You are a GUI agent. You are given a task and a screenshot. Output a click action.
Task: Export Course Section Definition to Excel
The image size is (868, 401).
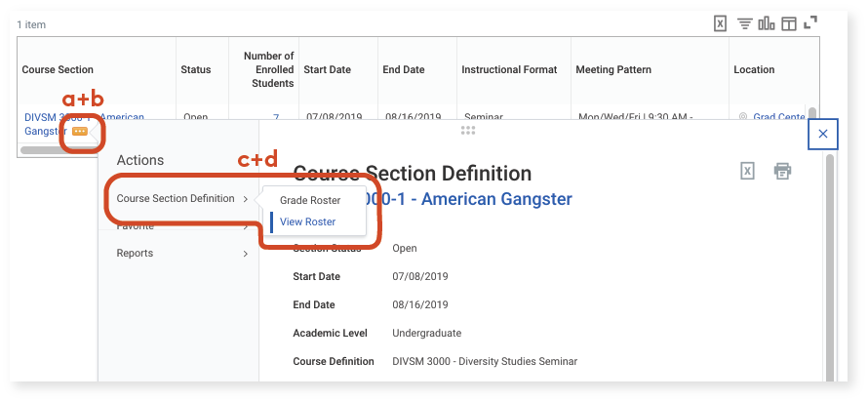pyautogui.click(x=747, y=171)
